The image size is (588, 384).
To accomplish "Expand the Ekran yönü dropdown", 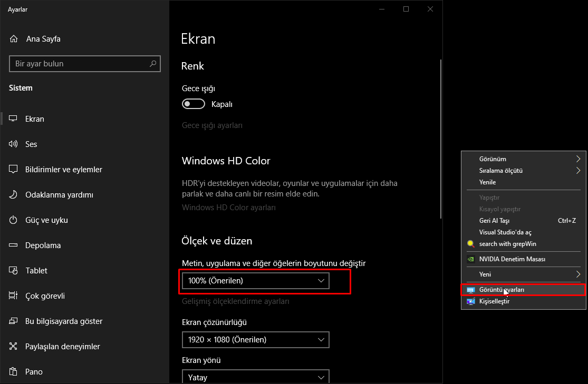I will coord(255,377).
